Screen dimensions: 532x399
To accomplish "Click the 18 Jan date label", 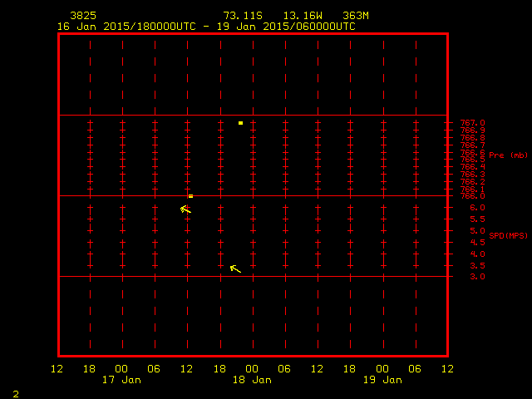I will coord(252,380).
